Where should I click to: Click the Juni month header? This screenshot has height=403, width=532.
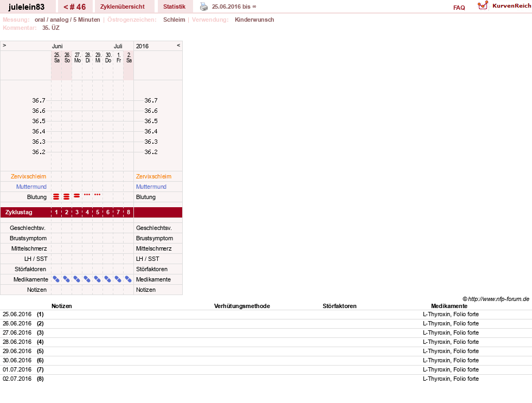[57, 46]
